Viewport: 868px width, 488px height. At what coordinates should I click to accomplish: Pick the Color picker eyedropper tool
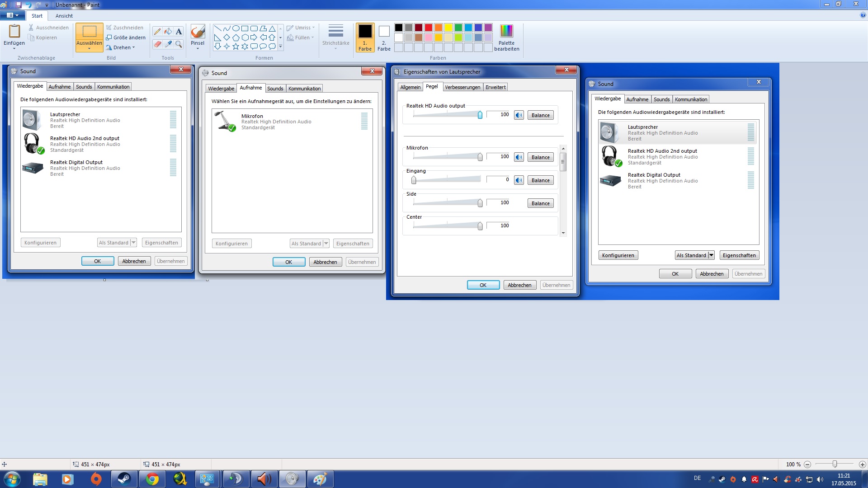(168, 44)
